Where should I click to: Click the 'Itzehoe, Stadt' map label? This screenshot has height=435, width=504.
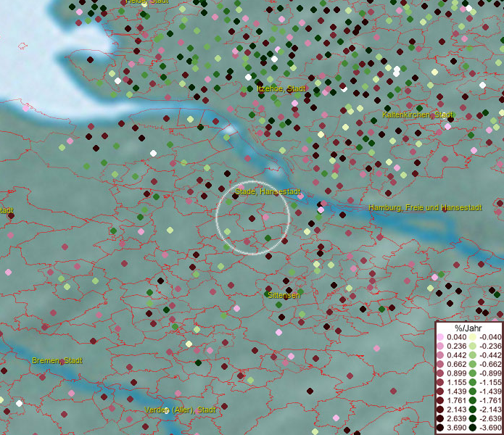click(x=281, y=88)
